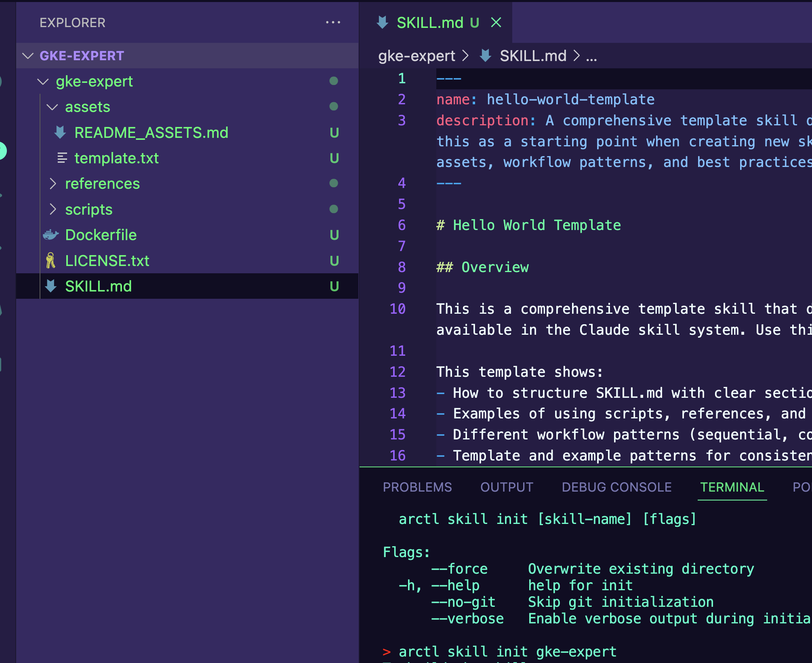Click the Dockerfile whale icon
This screenshot has width=812, height=663.
pos(51,235)
